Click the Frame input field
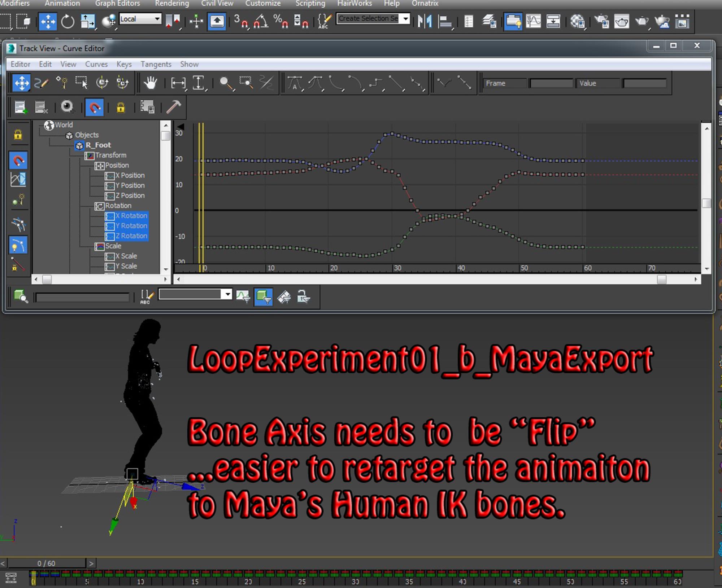 pos(551,83)
